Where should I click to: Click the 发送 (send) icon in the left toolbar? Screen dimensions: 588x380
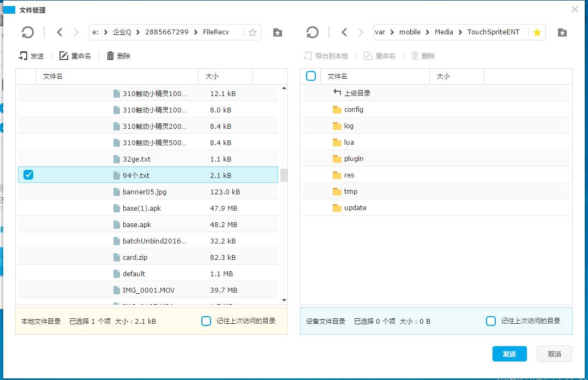[22, 55]
